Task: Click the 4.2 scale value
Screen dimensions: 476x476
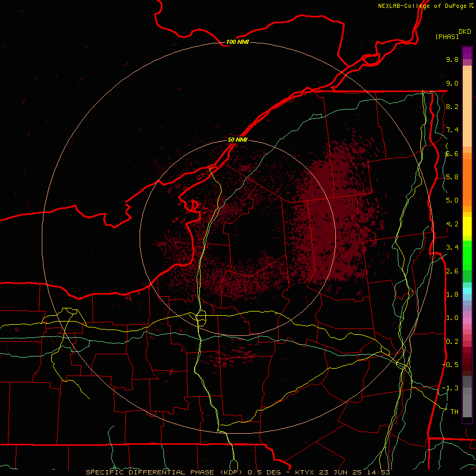Action: pyautogui.click(x=452, y=224)
